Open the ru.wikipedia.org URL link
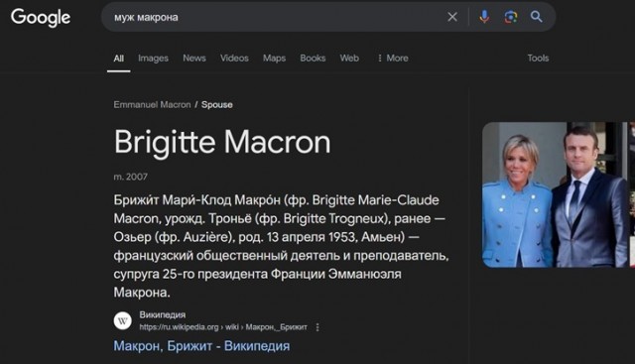 223,327
